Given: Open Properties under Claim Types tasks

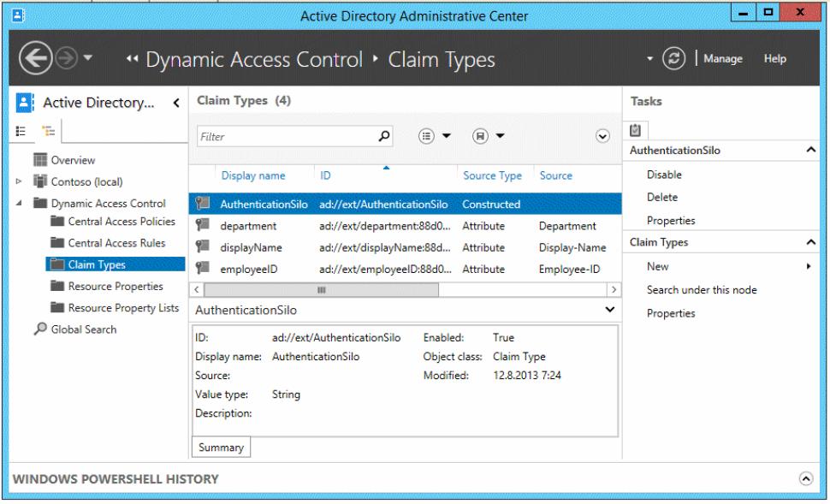Looking at the screenshot, I should click(671, 313).
